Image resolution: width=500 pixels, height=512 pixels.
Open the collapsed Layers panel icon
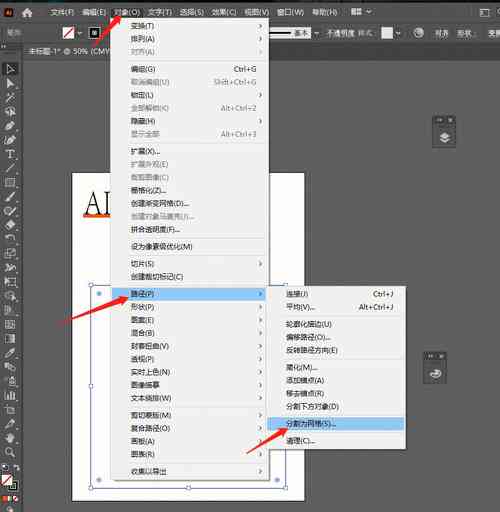click(x=444, y=138)
